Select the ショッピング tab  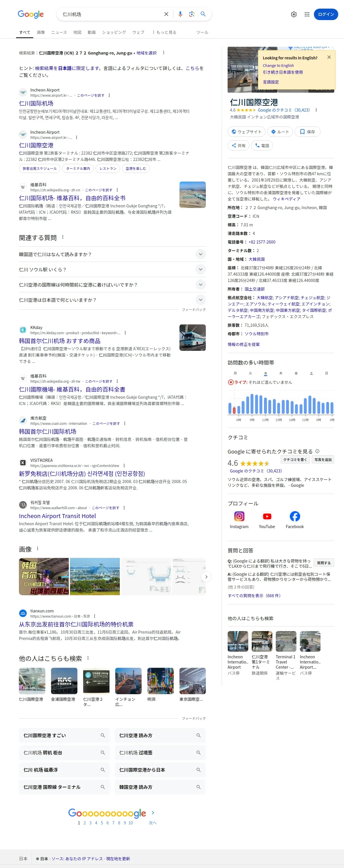coord(114,32)
